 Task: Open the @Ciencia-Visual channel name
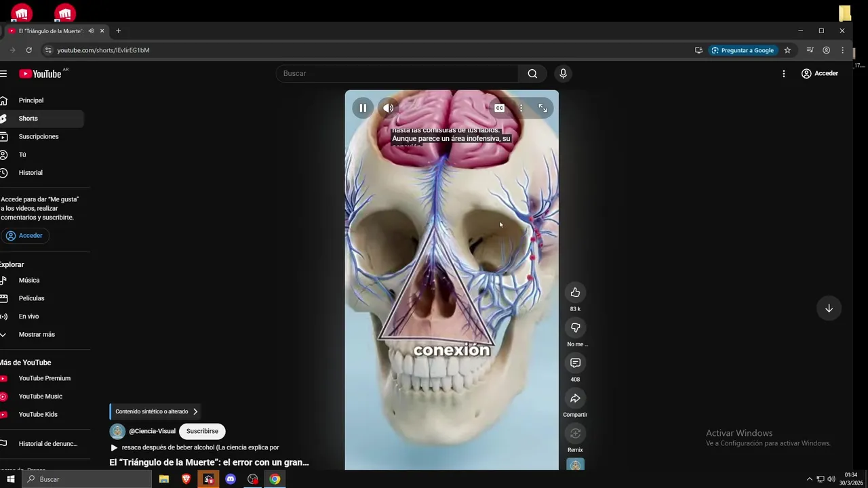coord(152,431)
